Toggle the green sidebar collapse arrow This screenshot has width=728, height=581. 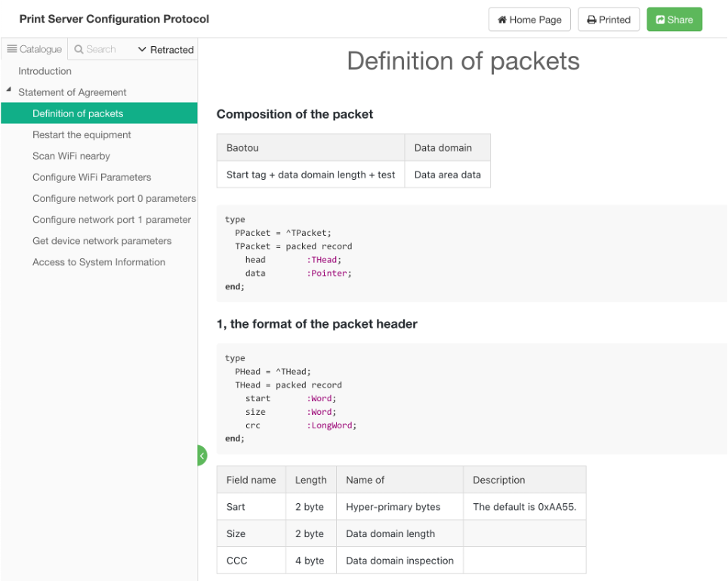201,455
